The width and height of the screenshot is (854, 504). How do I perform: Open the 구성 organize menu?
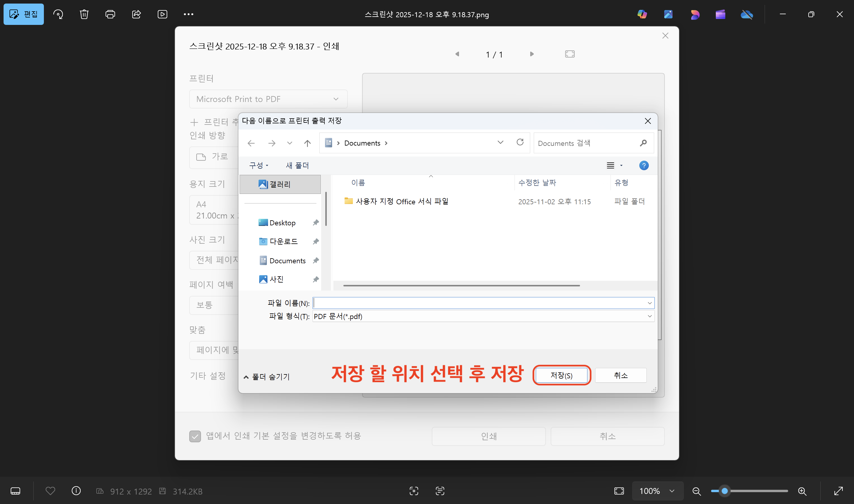click(x=259, y=165)
